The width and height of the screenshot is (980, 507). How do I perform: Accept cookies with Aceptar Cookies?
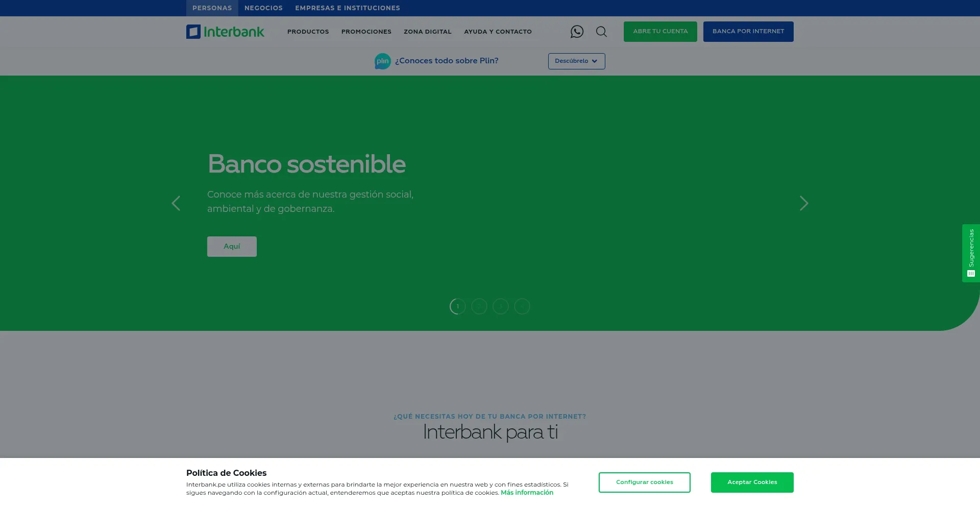[x=752, y=482]
